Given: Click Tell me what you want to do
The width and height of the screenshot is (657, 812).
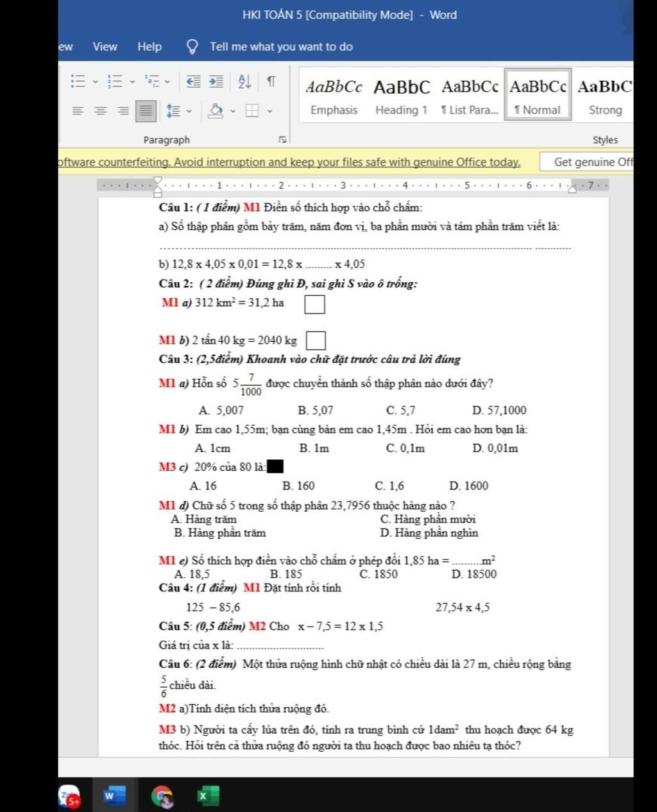Looking at the screenshot, I should (x=281, y=47).
